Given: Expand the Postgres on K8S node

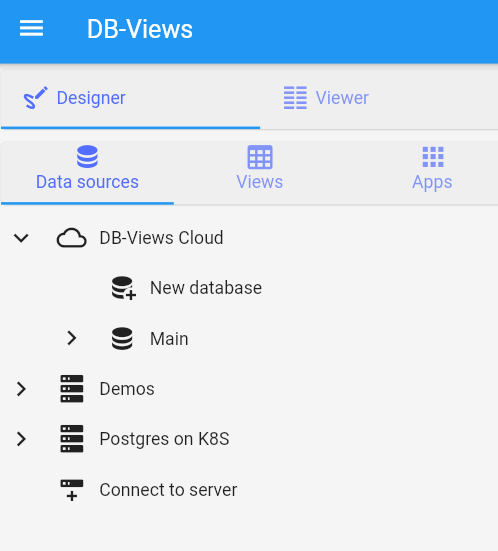Looking at the screenshot, I should pos(21,439).
